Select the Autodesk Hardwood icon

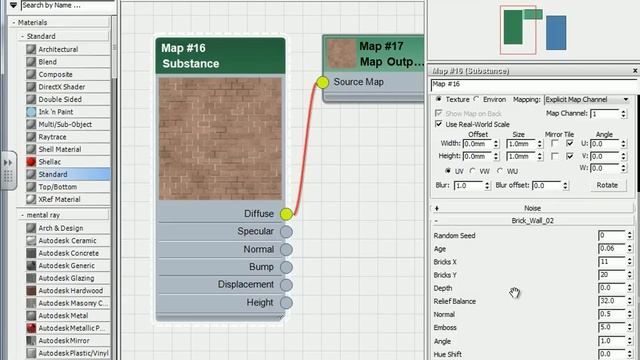pos(31,291)
